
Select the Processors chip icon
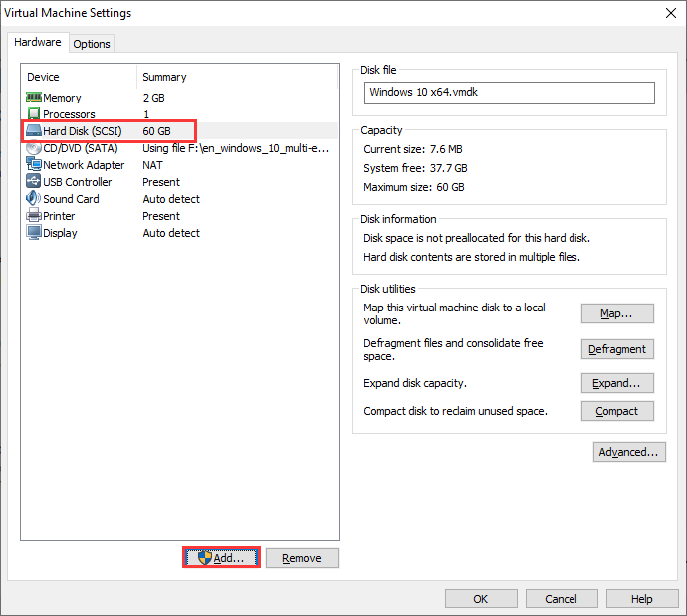[x=34, y=114]
